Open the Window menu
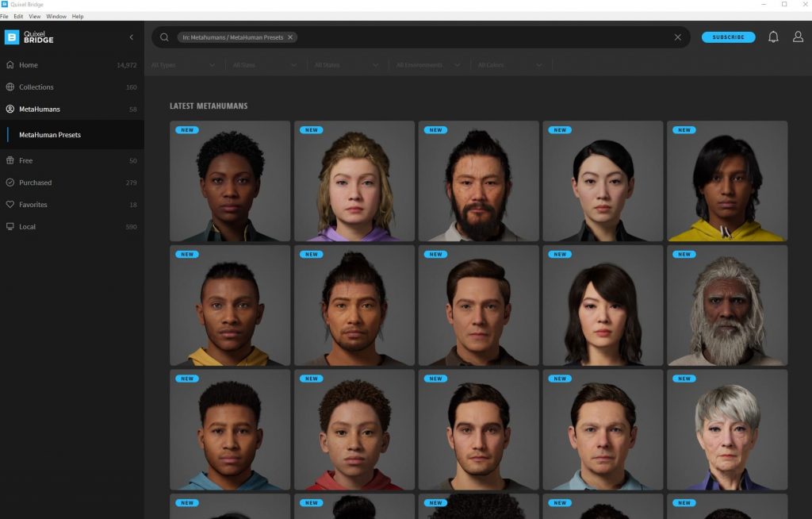 (56, 16)
